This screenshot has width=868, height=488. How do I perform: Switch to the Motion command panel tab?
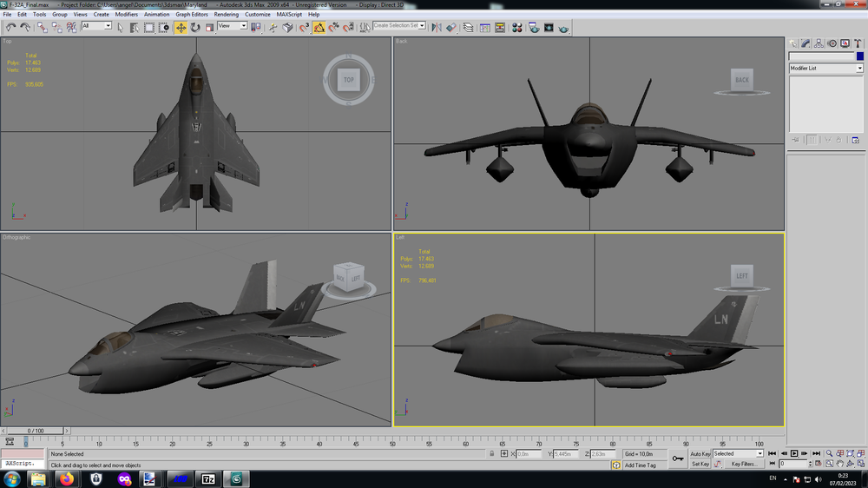click(832, 43)
